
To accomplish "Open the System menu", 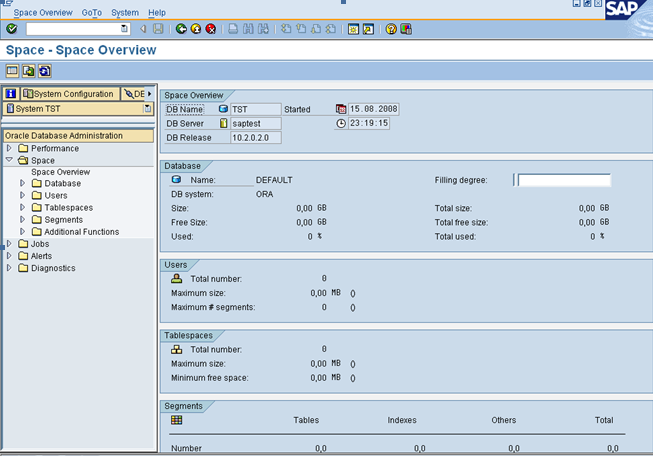I will (125, 12).
